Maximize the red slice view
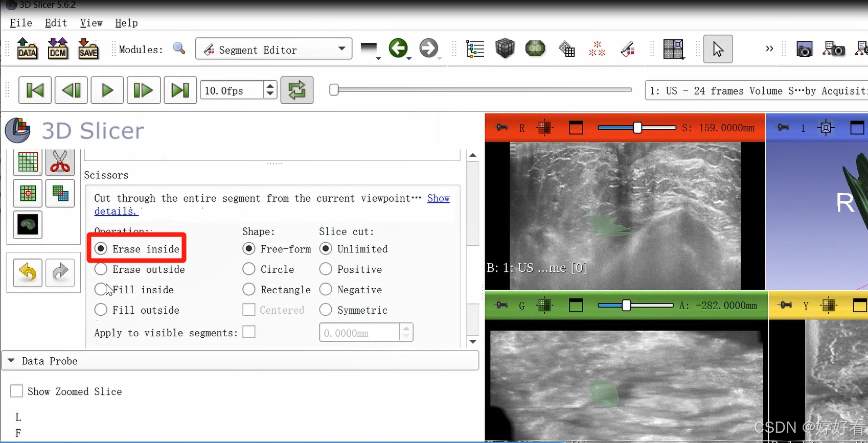868x443 pixels. click(x=576, y=127)
